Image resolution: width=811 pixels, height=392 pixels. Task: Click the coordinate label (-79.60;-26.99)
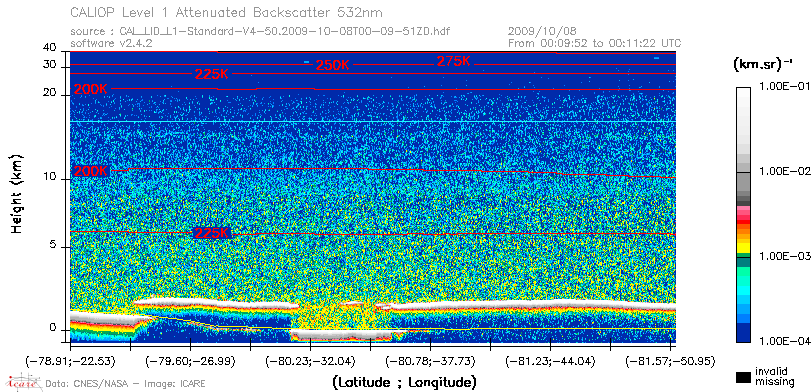[190, 361]
